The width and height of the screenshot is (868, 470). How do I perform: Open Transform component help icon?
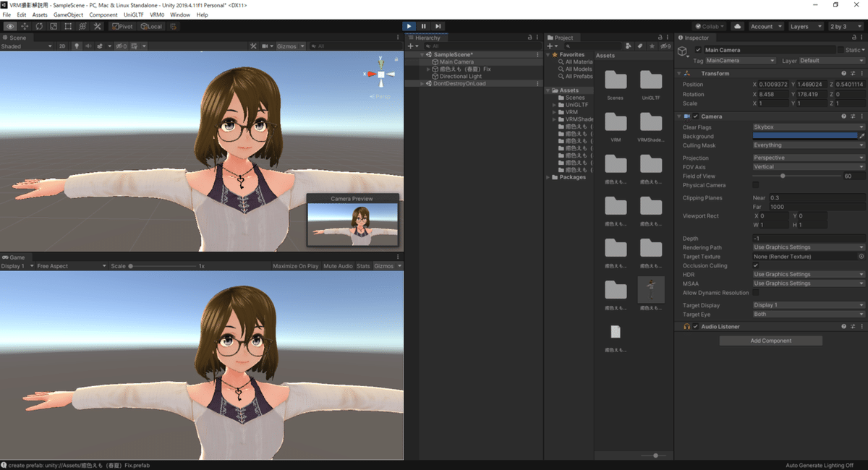click(844, 73)
